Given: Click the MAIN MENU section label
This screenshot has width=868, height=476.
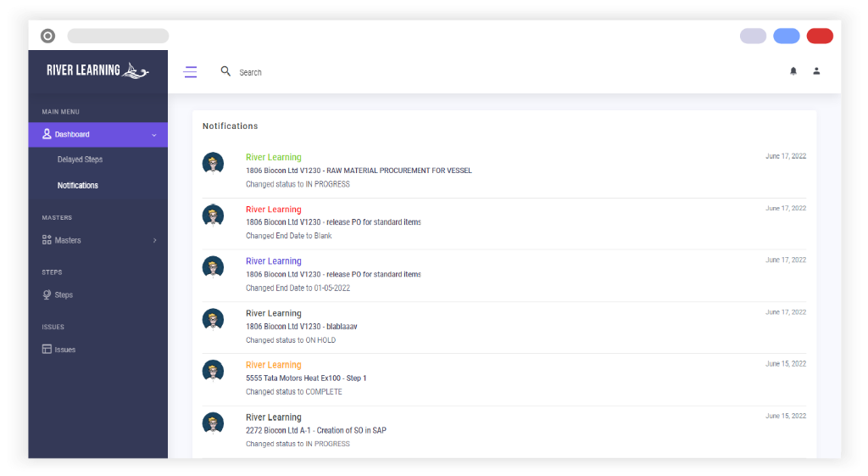Looking at the screenshot, I should (61, 112).
